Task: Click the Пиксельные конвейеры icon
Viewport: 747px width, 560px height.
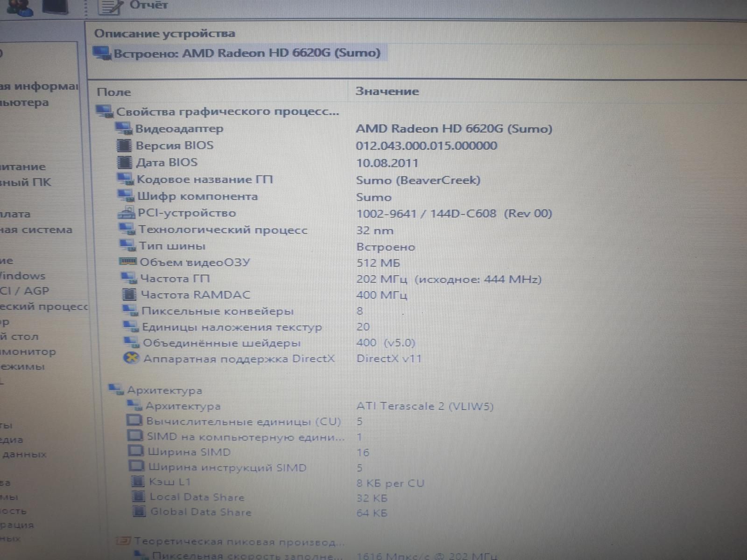Action: pos(130,311)
